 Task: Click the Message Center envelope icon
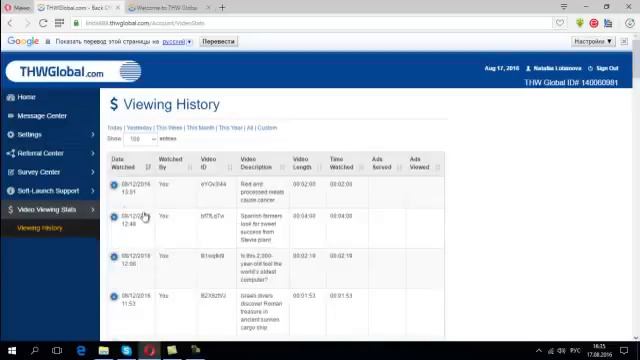click(x=11, y=116)
